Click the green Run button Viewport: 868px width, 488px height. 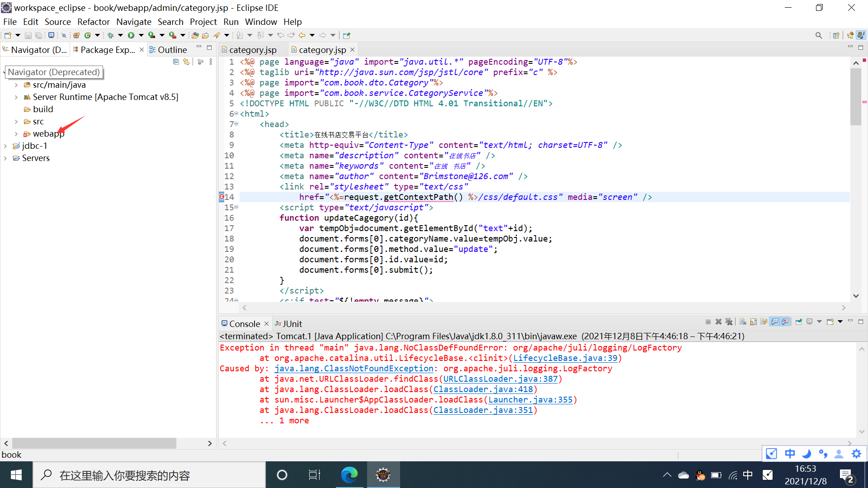tap(131, 35)
